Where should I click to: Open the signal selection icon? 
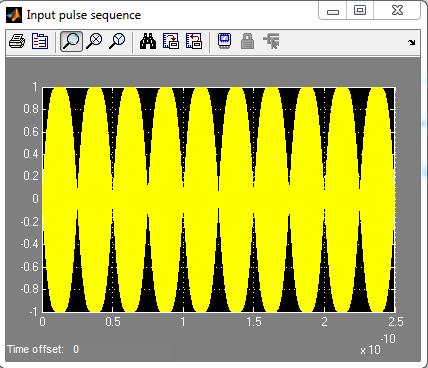click(271, 42)
